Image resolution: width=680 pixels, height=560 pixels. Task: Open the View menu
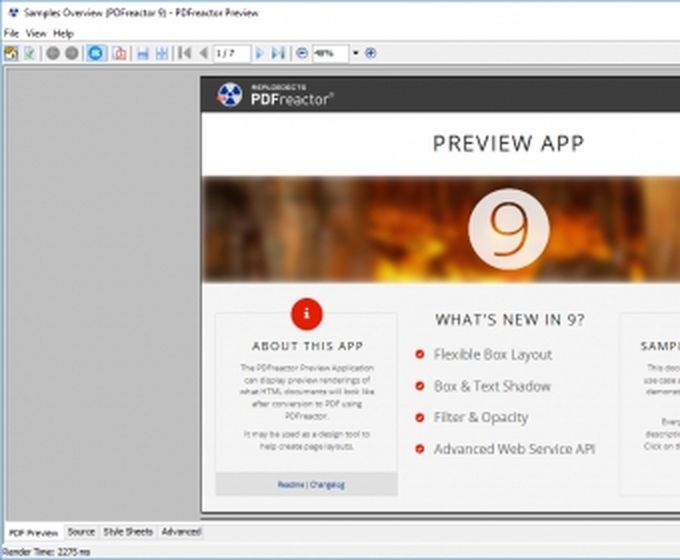point(36,33)
